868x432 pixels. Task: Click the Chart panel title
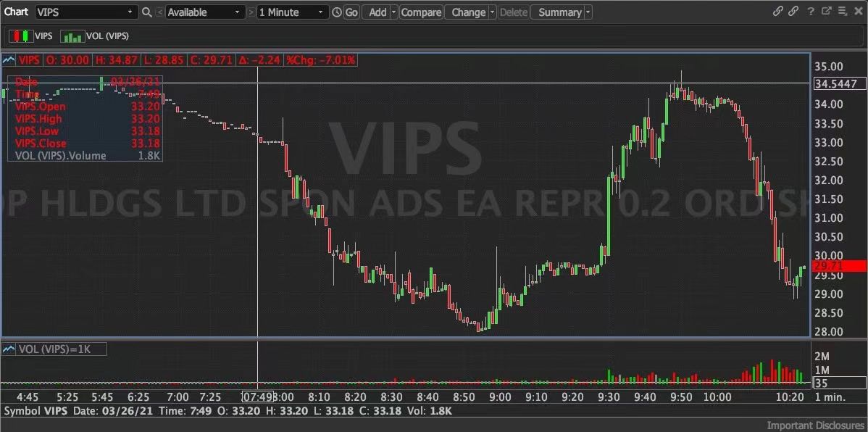click(x=17, y=12)
